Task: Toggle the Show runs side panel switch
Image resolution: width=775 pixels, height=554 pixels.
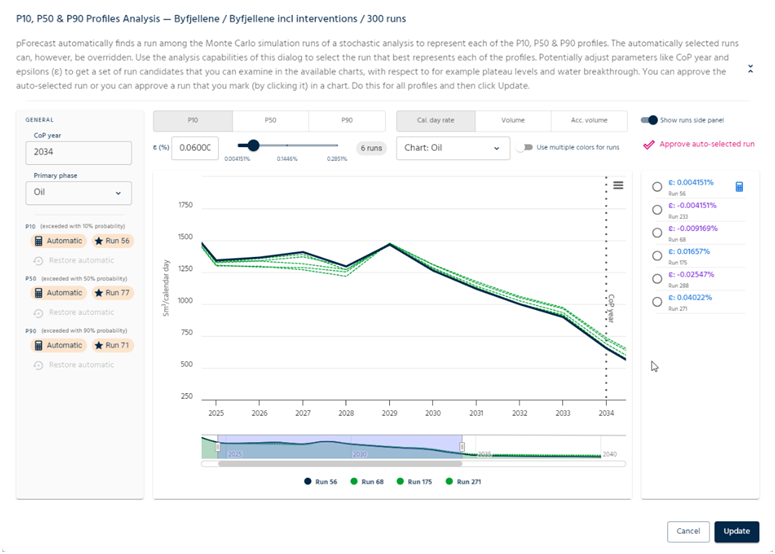Action: tap(650, 120)
